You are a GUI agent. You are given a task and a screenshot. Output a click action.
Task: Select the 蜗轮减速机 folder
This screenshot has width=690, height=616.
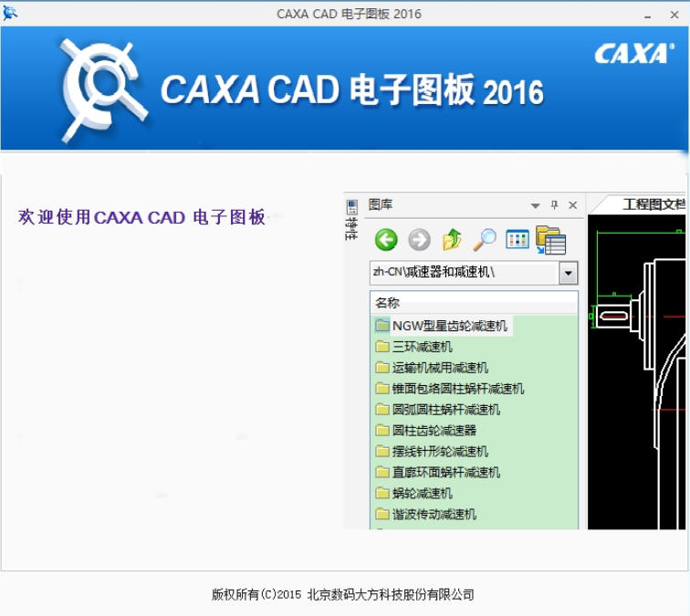point(422,494)
